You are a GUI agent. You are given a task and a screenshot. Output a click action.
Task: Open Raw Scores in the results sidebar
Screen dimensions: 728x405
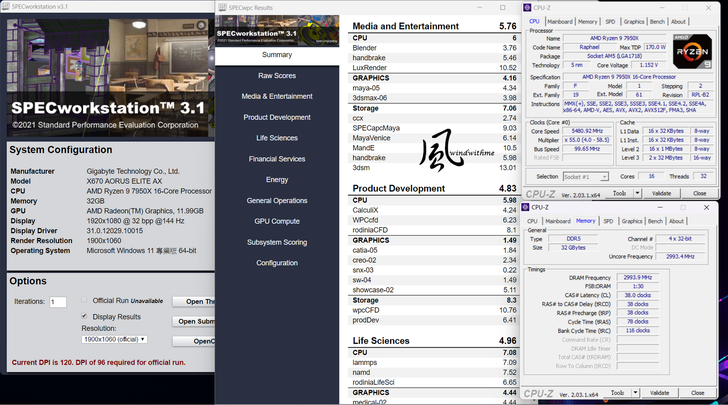[x=277, y=76]
